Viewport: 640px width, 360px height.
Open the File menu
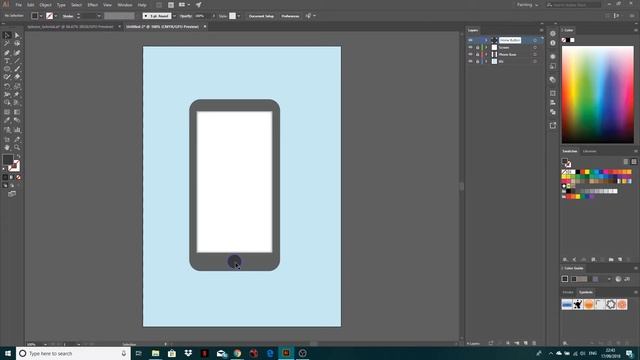tap(18, 5)
